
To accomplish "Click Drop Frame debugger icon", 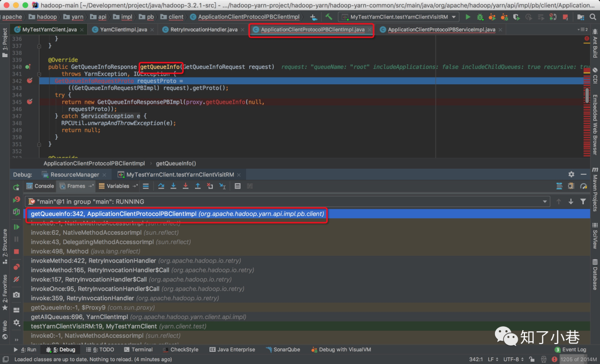I will [210, 186].
